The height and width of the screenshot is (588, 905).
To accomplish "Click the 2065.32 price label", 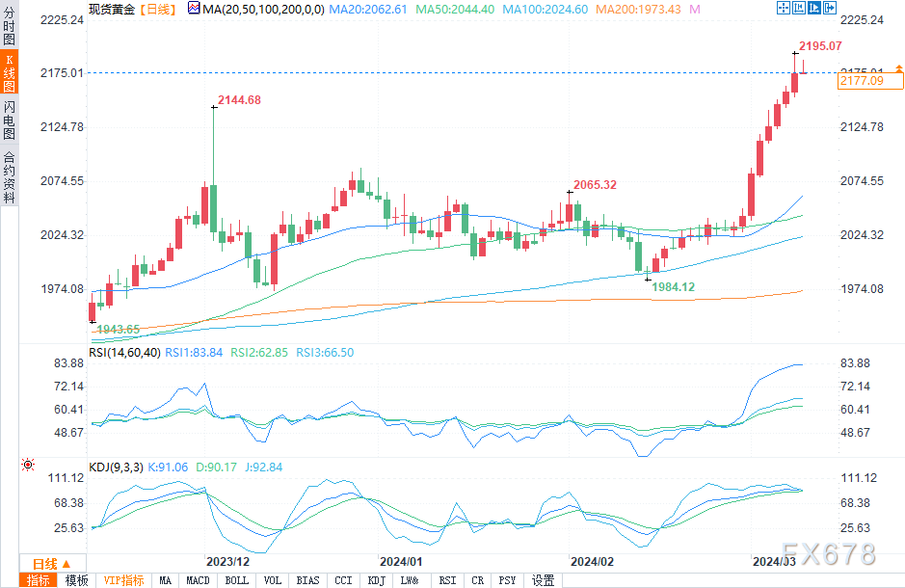I will tap(595, 185).
